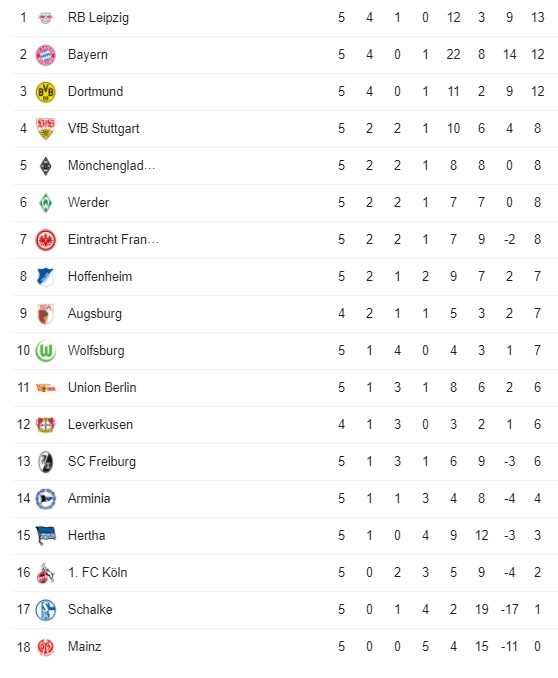Screen dimensions: 558x678
Task: Select the Leverkusen team name
Action: [x=100, y=425]
